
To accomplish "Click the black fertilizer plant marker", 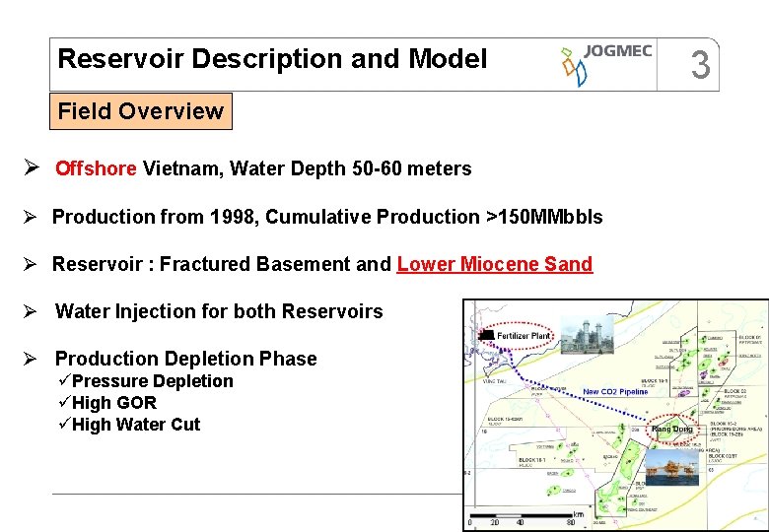I will coord(486,335).
